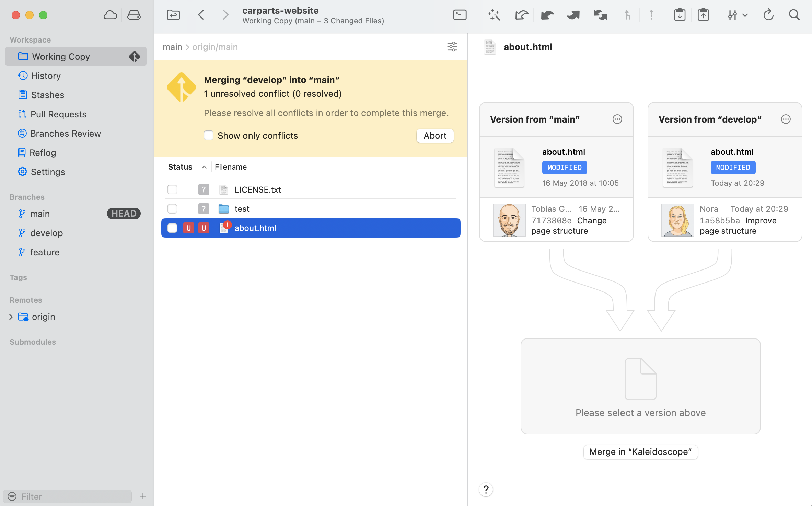Click the Abort merge button
812x506 pixels.
pos(435,136)
